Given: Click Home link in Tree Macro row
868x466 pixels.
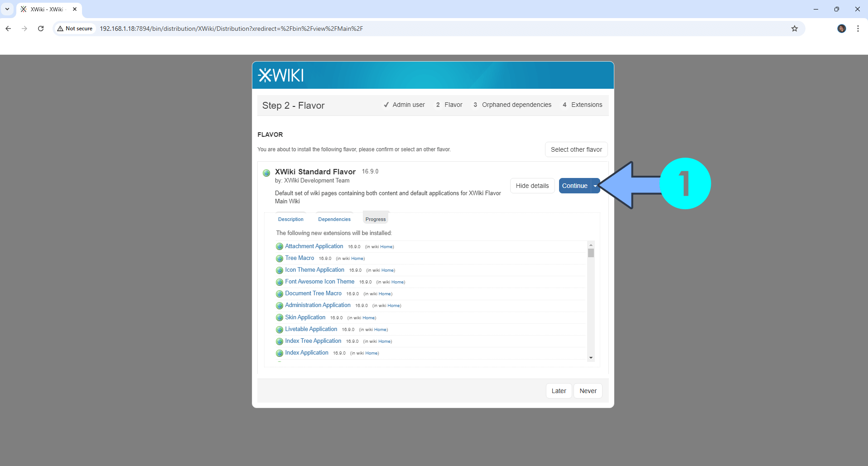Looking at the screenshot, I should pyautogui.click(x=357, y=259).
